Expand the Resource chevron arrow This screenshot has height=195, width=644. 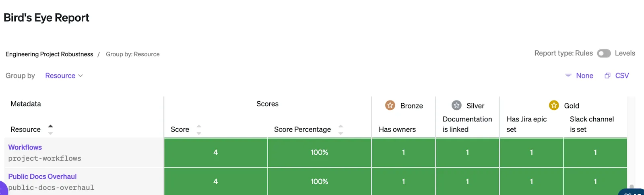click(80, 76)
